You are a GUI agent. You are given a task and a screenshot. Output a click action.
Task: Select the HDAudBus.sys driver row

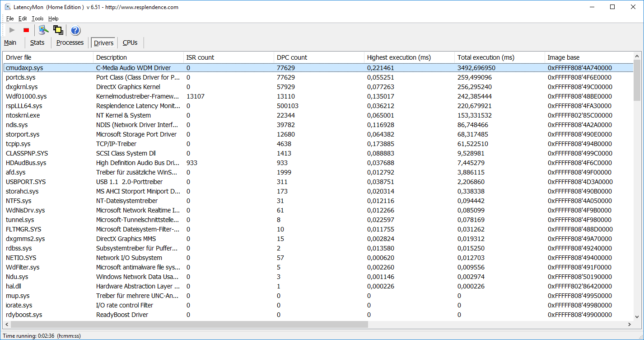click(318, 163)
